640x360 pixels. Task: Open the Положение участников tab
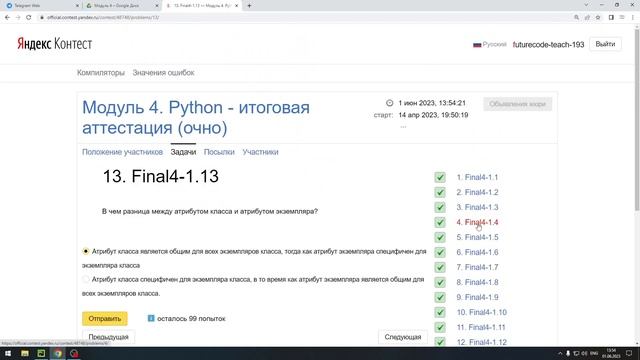click(x=122, y=152)
